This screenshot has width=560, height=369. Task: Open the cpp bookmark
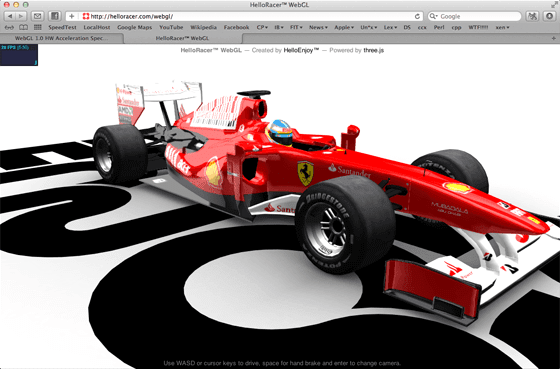[456, 28]
